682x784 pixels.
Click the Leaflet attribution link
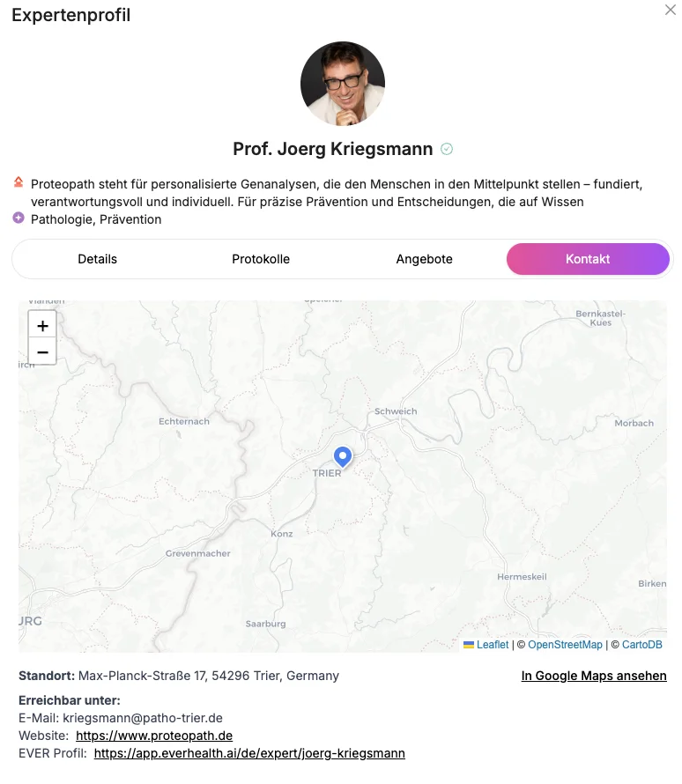pyautogui.click(x=493, y=645)
